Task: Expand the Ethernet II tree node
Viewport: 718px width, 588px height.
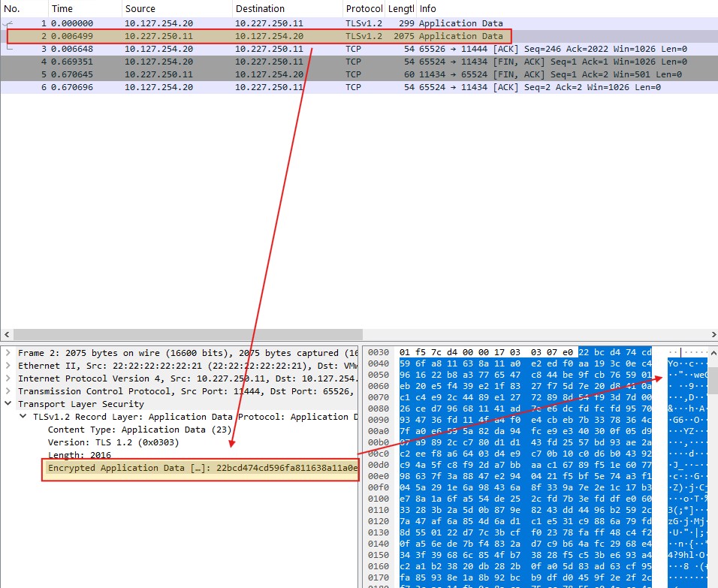Action: point(8,366)
